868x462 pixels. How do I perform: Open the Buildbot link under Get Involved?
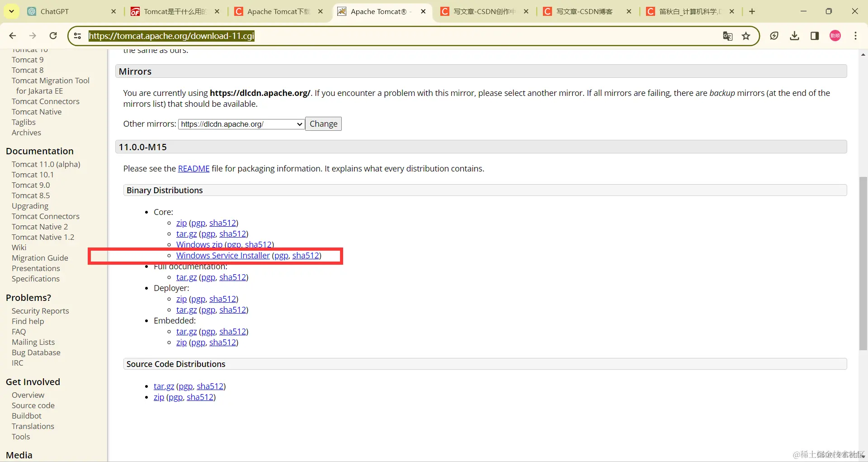point(27,416)
